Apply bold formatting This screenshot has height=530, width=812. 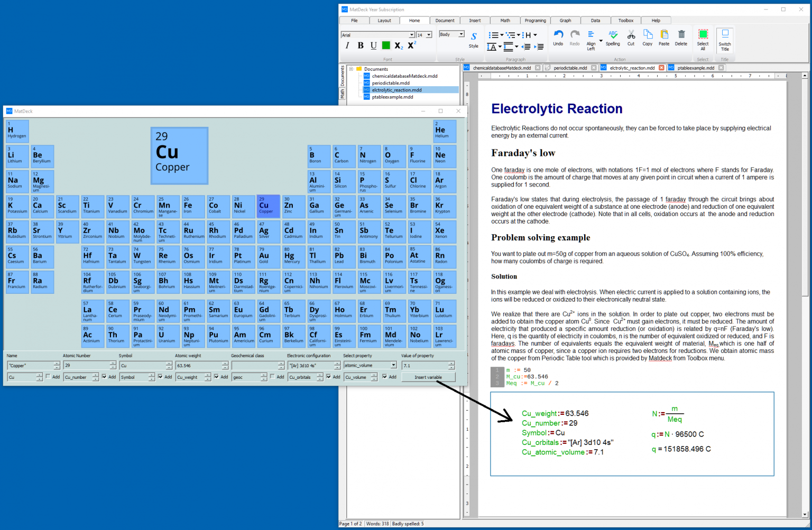pos(360,45)
